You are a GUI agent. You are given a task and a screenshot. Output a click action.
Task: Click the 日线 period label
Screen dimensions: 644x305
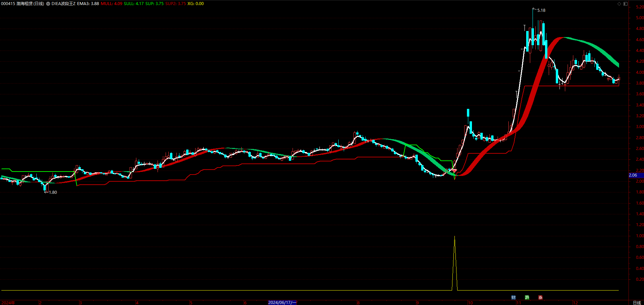pos(637,303)
